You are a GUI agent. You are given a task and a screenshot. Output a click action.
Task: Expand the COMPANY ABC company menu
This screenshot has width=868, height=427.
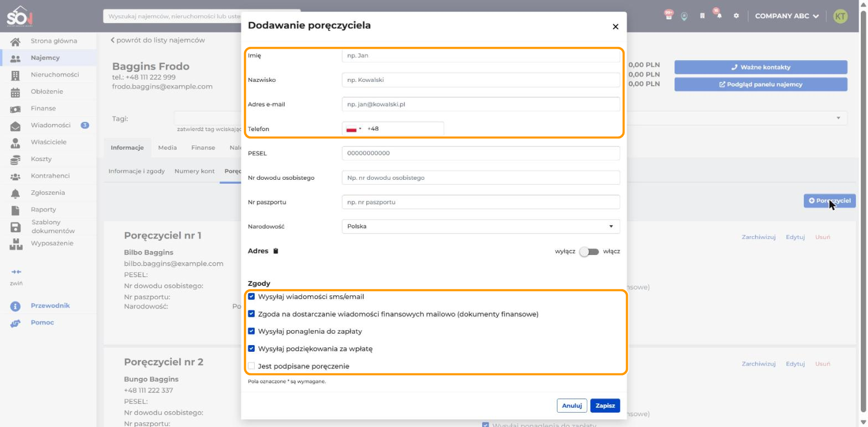(787, 16)
